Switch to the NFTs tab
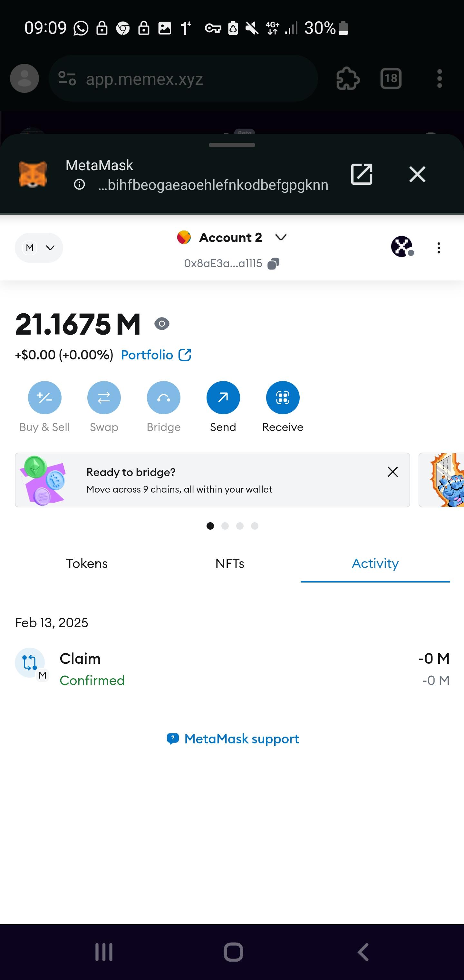Screen dimensions: 464x980 coord(230,563)
